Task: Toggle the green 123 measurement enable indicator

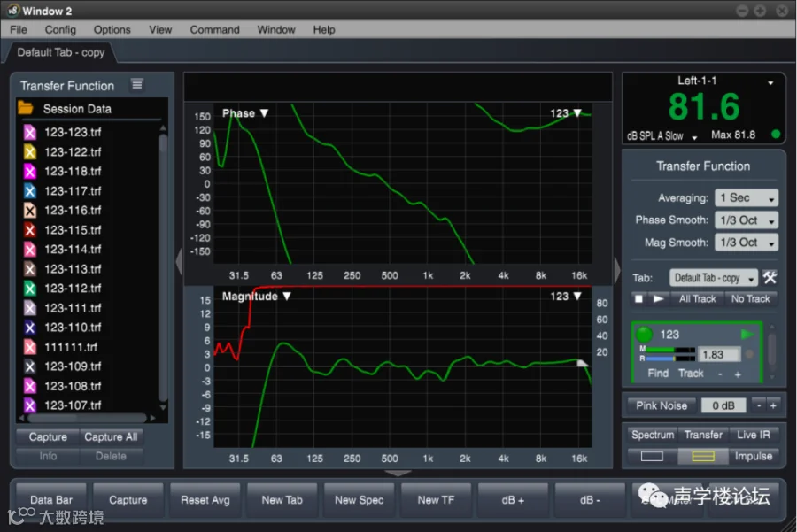Action: (644, 334)
